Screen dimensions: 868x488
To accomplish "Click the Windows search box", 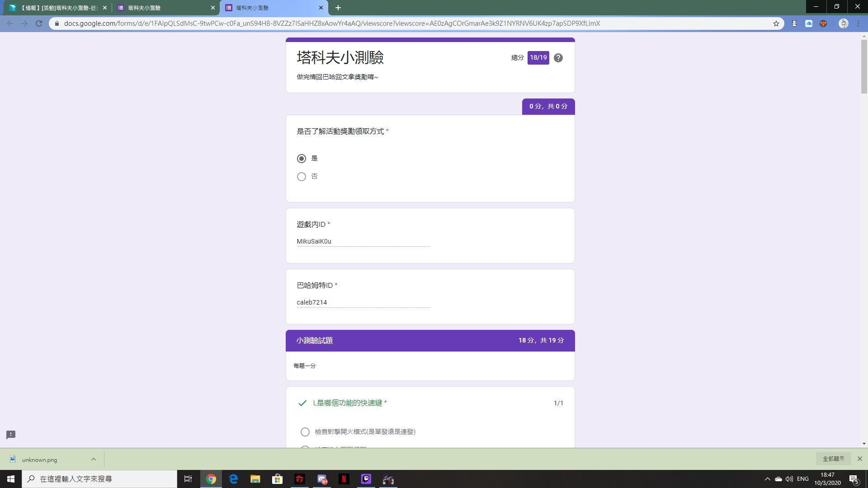I will point(99,479).
